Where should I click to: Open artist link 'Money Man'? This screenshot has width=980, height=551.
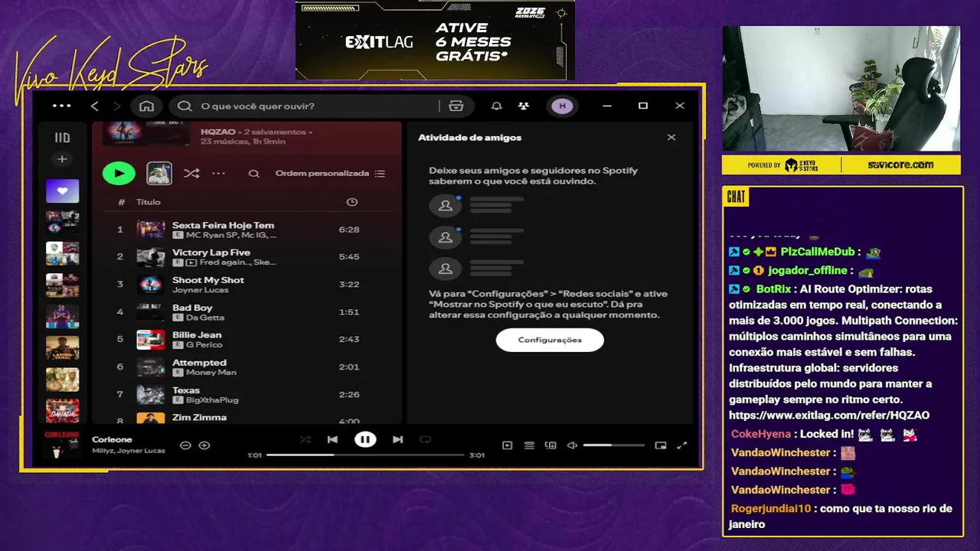pyautogui.click(x=211, y=373)
